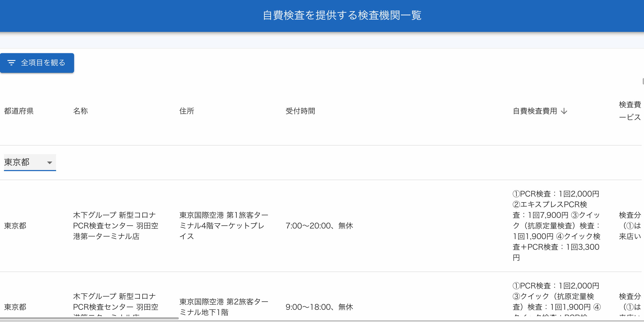Click the 住所 column header

pos(187,111)
